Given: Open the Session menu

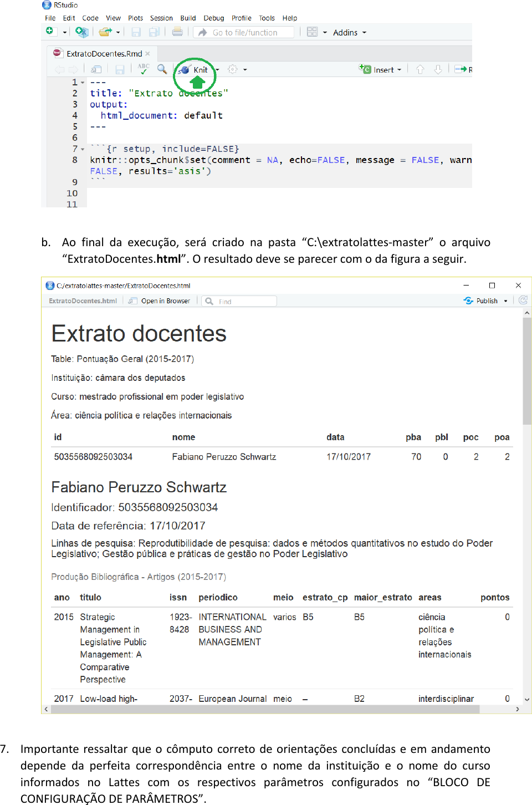Looking at the screenshot, I should point(161,18).
